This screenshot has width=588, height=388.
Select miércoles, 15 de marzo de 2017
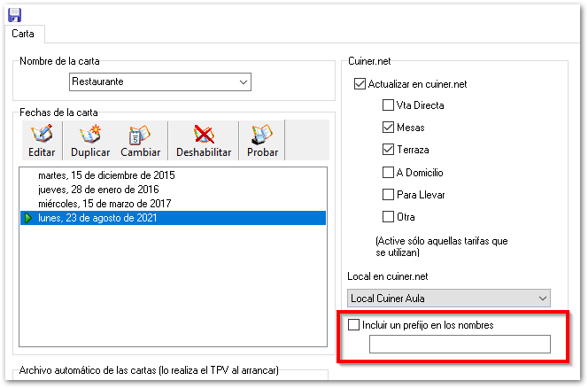173,204
